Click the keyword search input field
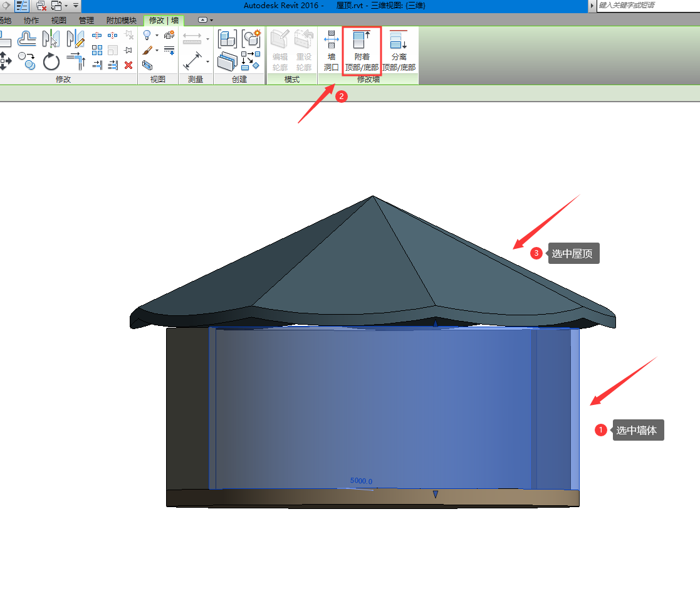 tap(648, 6)
